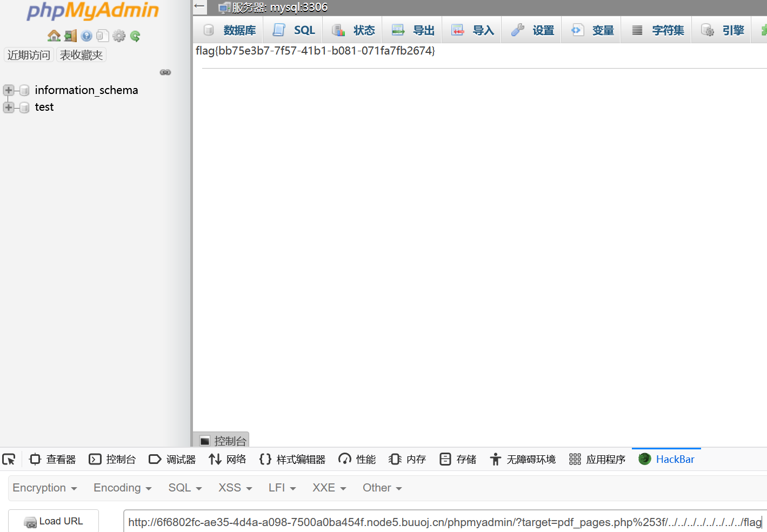The width and height of the screenshot is (767, 532).
Task: Switch to DevTools 查看器 inspector panel
Action: pos(52,459)
